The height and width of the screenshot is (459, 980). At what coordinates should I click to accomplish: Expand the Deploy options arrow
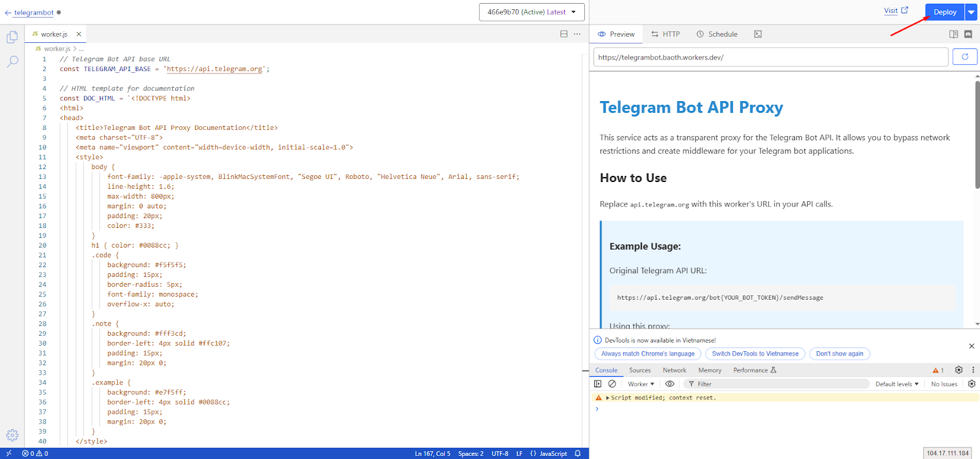(971, 12)
